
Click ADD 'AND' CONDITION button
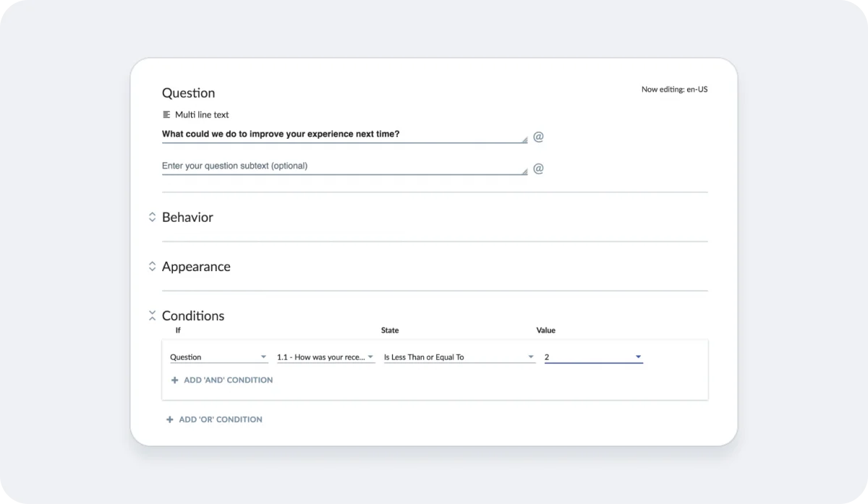coord(222,380)
